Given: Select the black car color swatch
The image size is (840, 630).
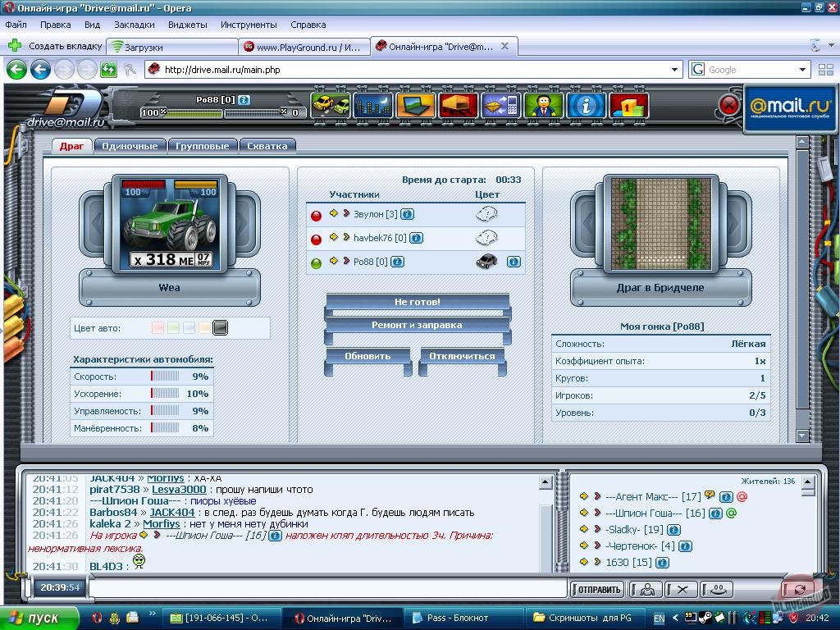Looking at the screenshot, I should click(x=220, y=328).
